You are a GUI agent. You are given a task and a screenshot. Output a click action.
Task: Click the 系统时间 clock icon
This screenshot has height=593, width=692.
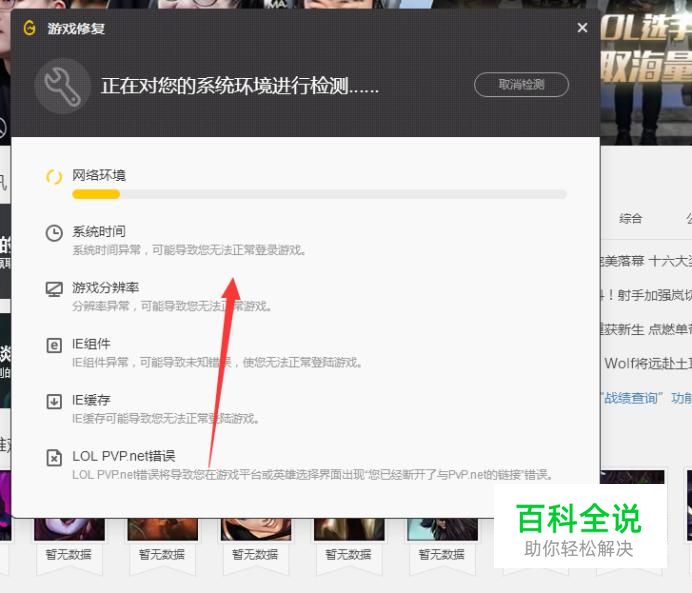(x=54, y=233)
